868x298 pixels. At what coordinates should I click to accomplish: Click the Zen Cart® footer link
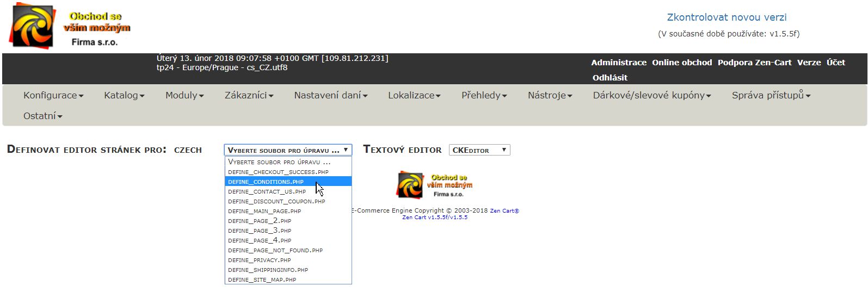point(504,211)
